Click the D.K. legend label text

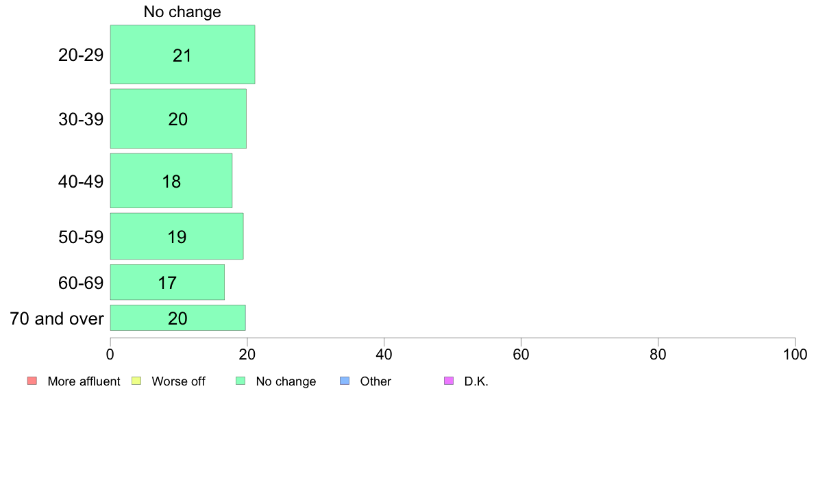476,381
